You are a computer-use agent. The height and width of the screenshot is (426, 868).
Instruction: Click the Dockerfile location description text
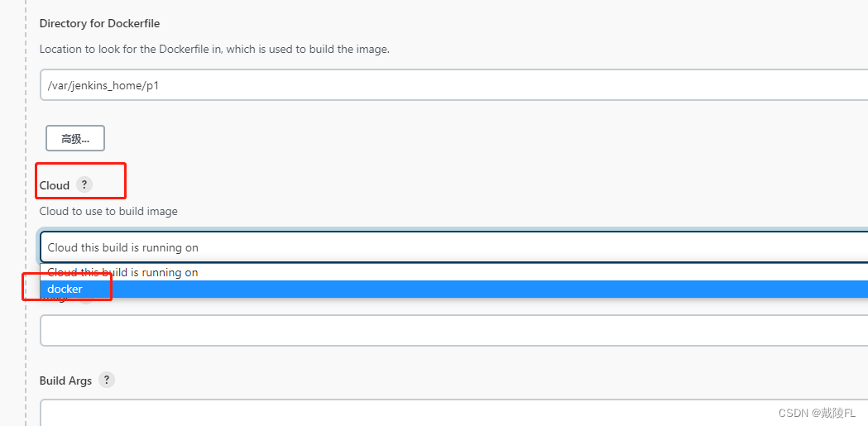(x=214, y=49)
